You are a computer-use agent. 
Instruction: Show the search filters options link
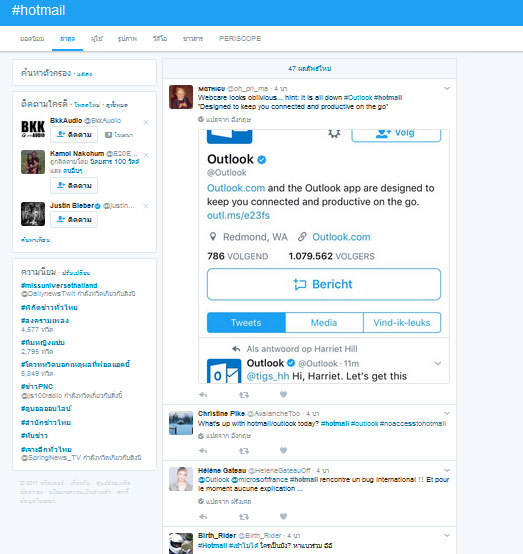pyautogui.click(x=84, y=74)
